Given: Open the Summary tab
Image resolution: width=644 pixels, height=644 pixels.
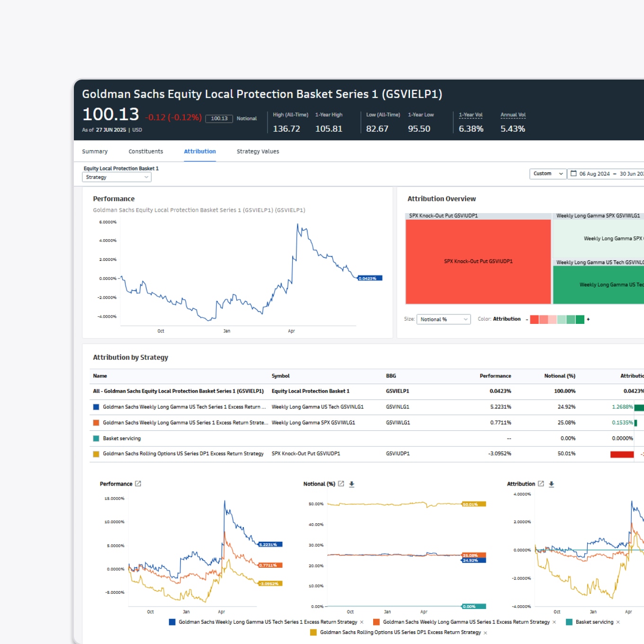Looking at the screenshot, I should 95,152.
